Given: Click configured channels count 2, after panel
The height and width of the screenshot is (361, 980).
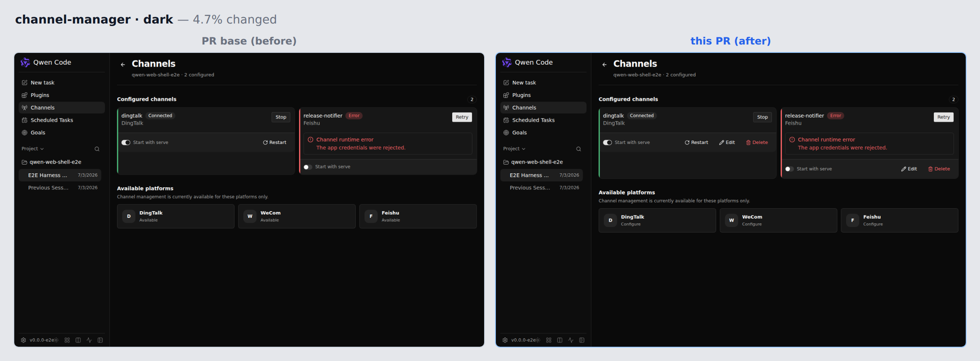Looking at the screenshot, I should 954,100.
